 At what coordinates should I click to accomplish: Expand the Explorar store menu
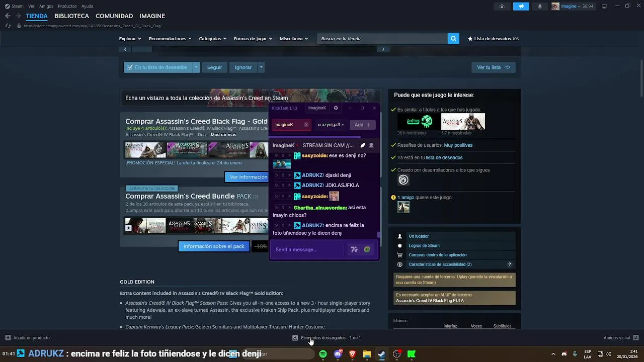[130, 39]
